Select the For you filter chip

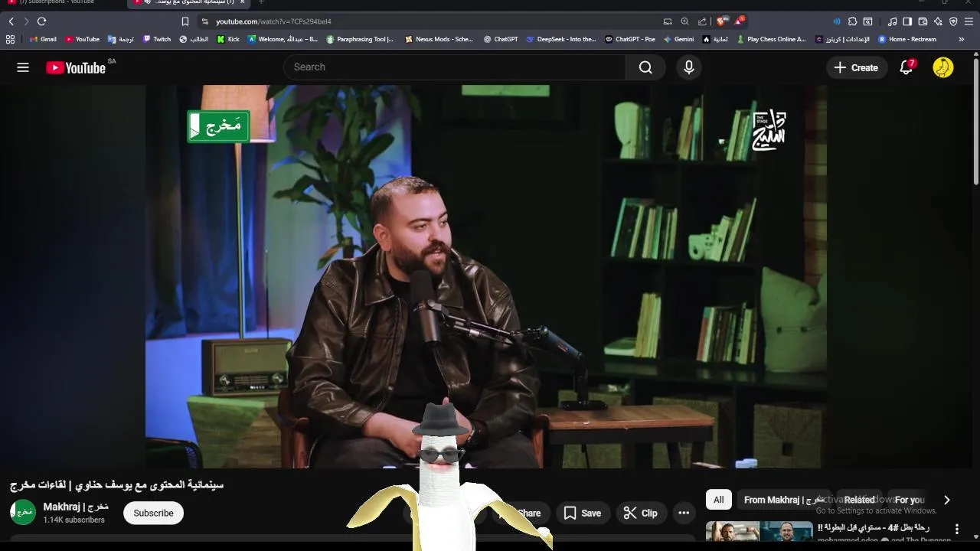[x=910, y=500]
